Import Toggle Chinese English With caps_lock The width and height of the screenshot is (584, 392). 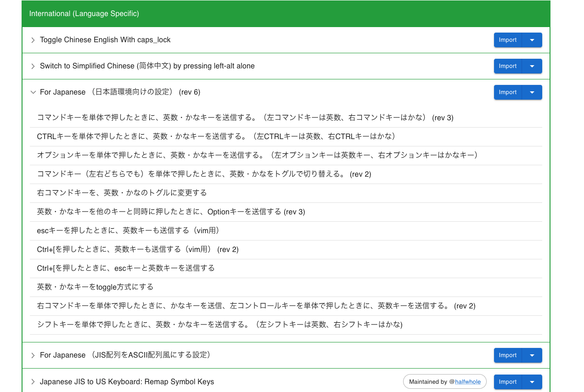[x=508, y=40]
